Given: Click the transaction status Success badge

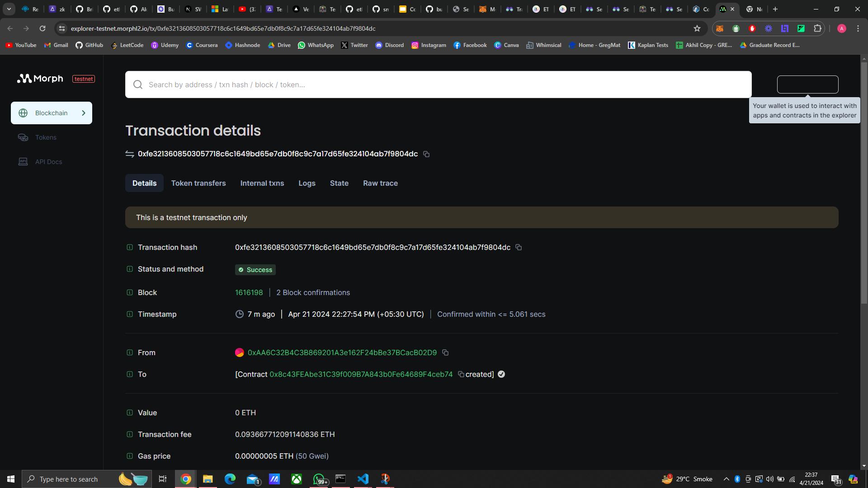Looking at the screenshot, I should (x=255, y=269).
